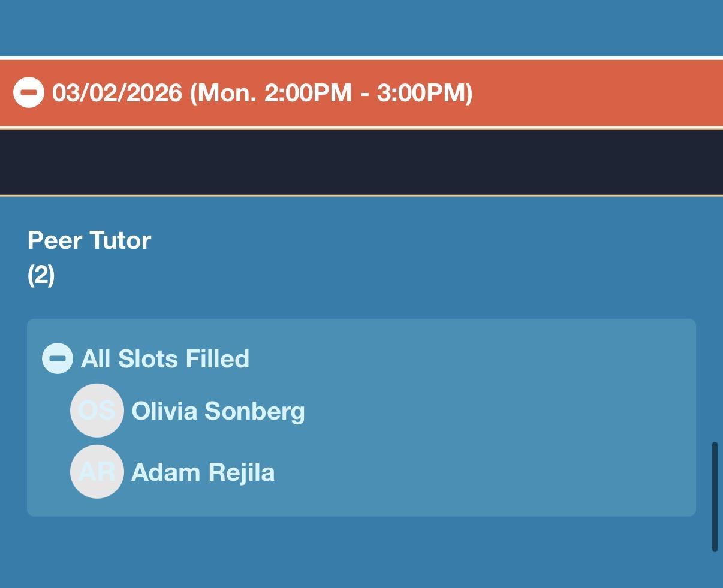Select the 03/02/2026 date text in header

click(x=118, y=93)
